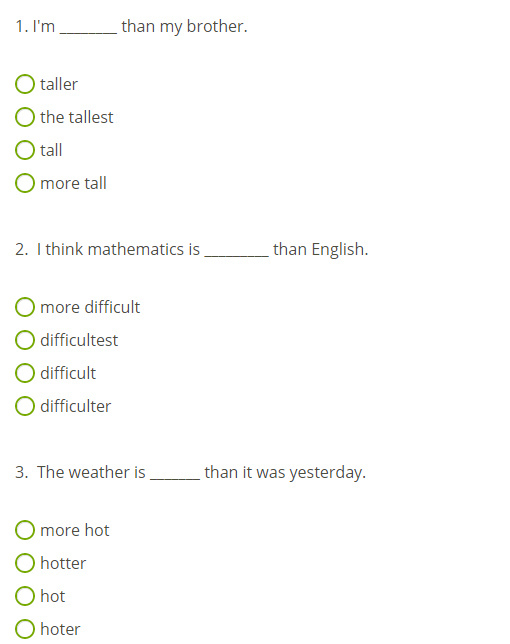Select the 'difficultest' radio button
The height and width of the screenshot is (644, 510).
click(x=25, y=340)
